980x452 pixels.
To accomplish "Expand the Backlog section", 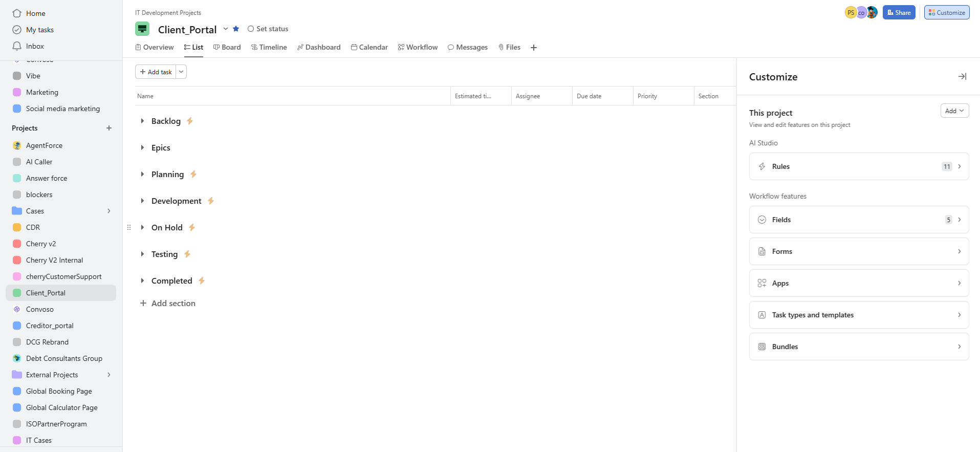I will (x=142, y=121).
